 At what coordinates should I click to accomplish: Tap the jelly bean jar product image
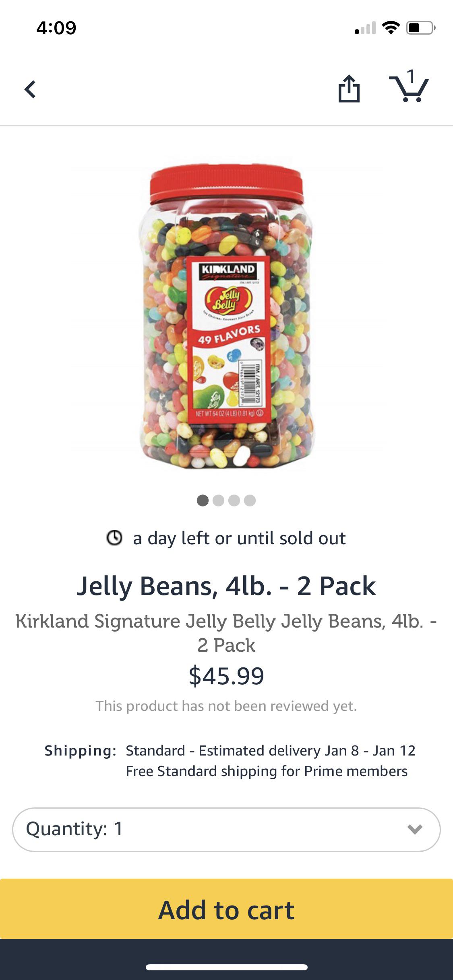(226, 318)
